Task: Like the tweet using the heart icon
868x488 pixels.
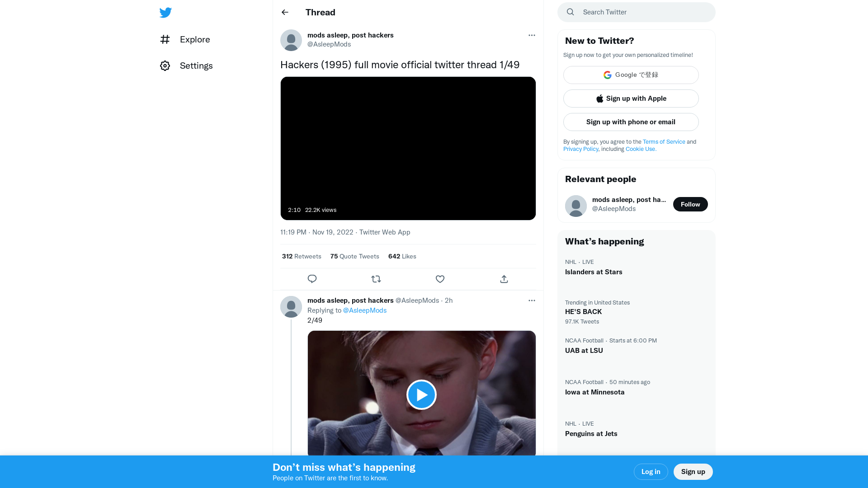Action: click(x=439, y=279)
